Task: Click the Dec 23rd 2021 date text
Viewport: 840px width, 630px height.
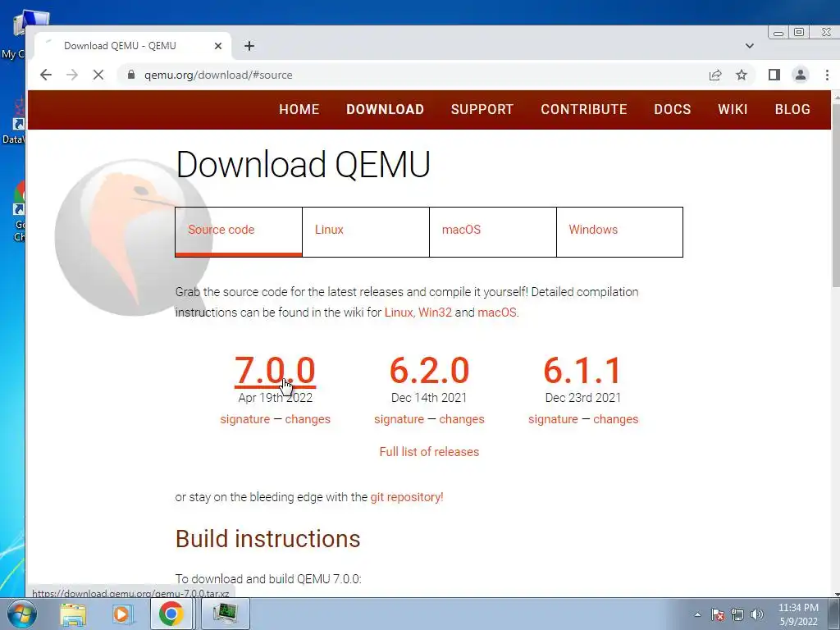Action: (x=583, y=398)
